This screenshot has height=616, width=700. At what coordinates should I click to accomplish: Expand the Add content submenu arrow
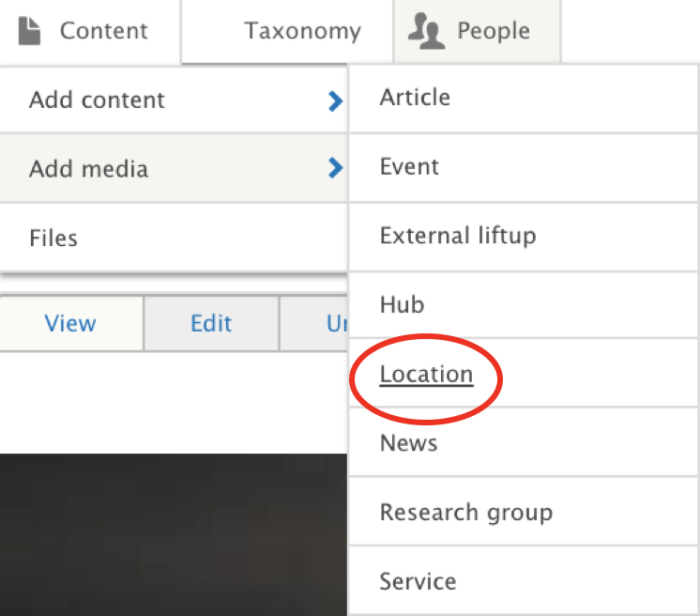point(335,100)
